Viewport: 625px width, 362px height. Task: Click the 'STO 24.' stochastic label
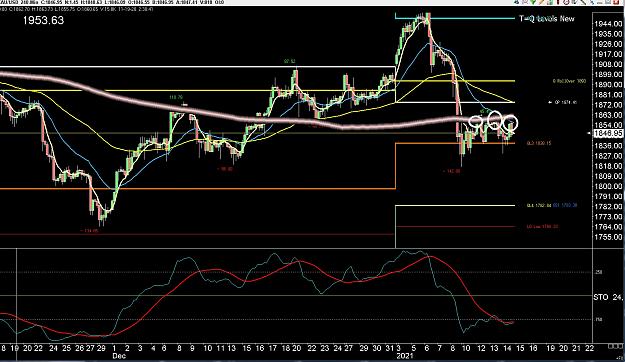click(x=608, y=297)
